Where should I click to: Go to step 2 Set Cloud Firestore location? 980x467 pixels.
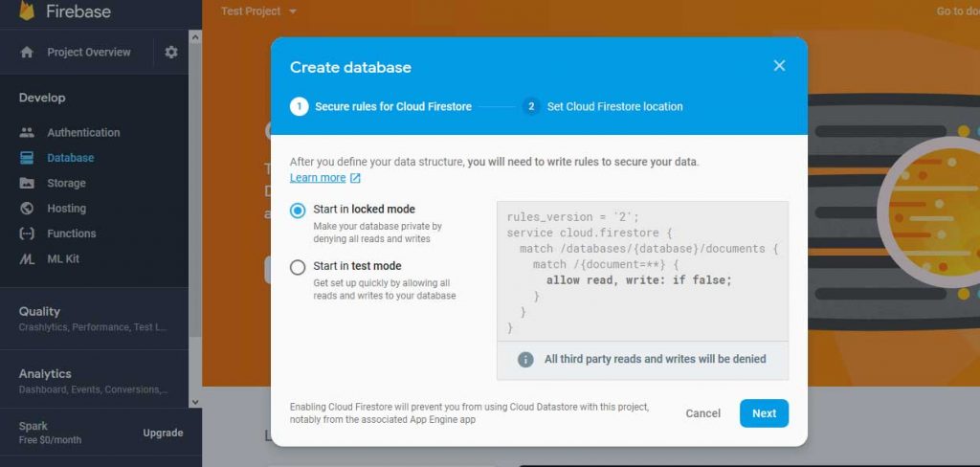coord(603,107)
